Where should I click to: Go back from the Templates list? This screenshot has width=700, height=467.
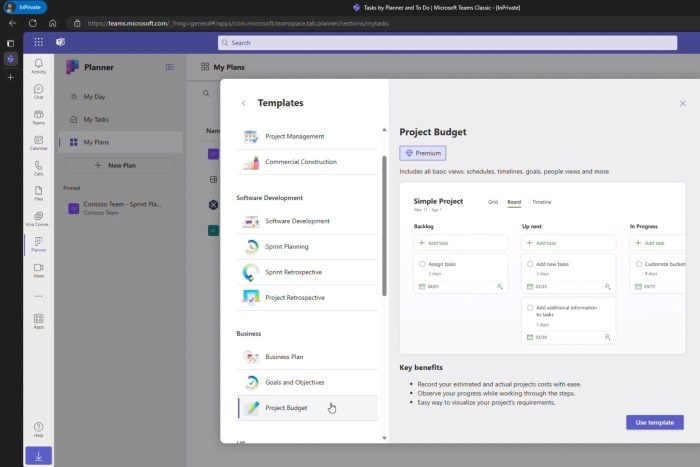243,104
